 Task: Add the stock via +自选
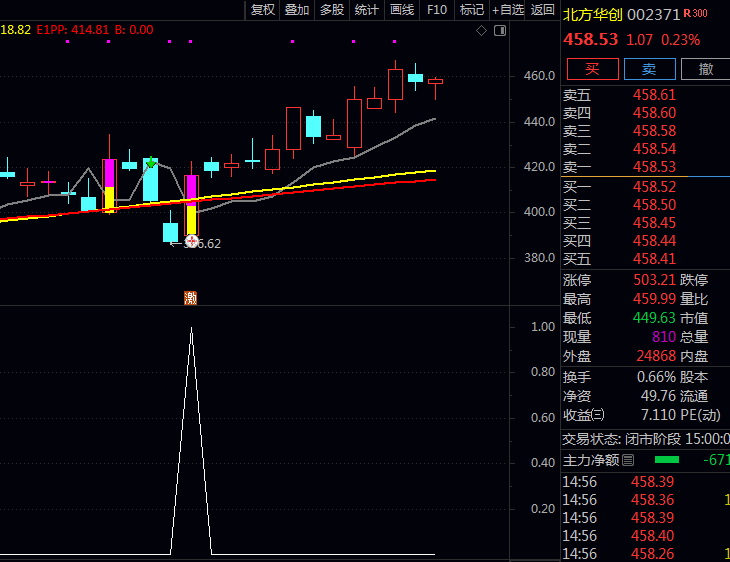click(507, 10)
